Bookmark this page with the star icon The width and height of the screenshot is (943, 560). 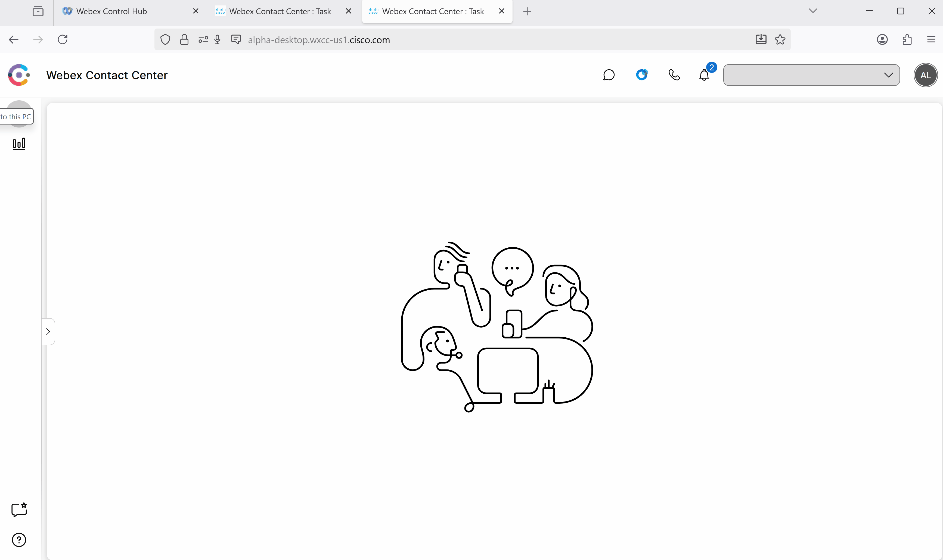pyautogui.click(x=780, y=39)
